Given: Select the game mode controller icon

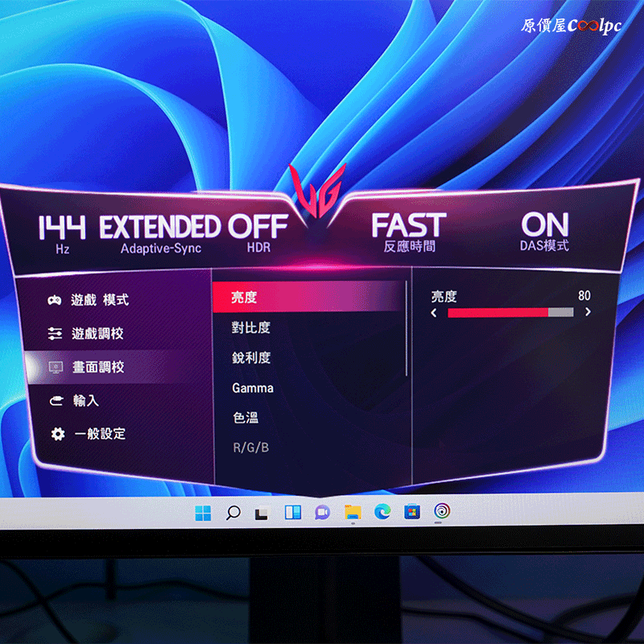Looking at the screenshot, I should pos(54,300).
